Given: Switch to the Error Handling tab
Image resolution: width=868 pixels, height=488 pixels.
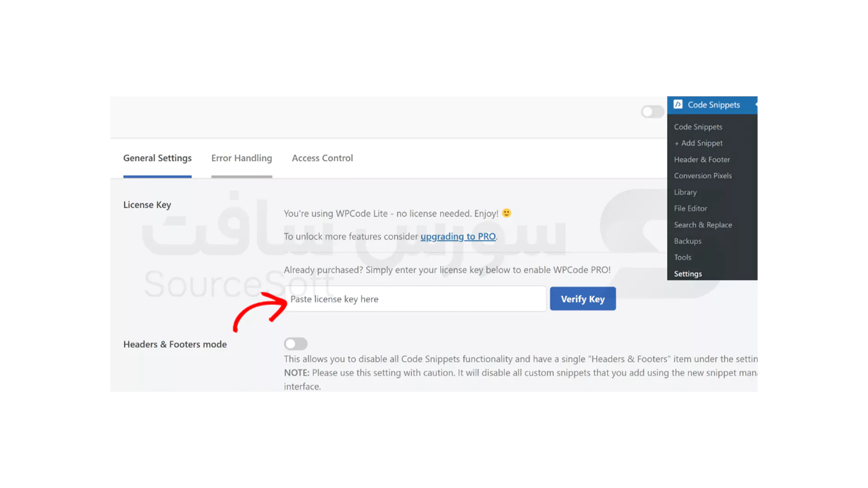Looking at the screenshot, I should (241, 158).
